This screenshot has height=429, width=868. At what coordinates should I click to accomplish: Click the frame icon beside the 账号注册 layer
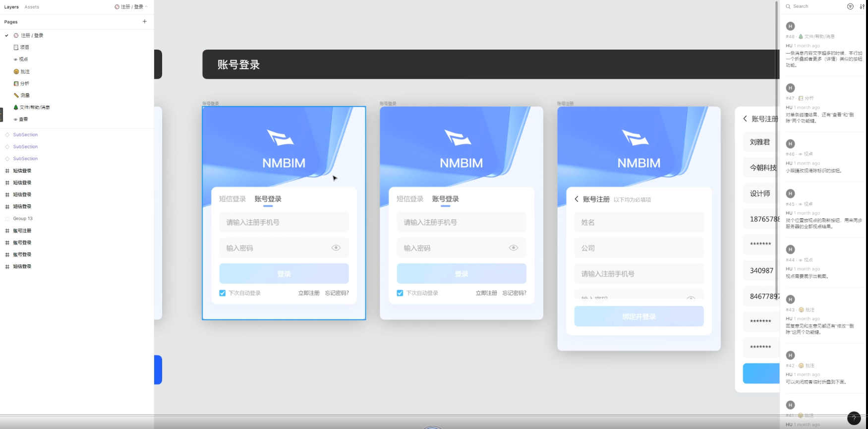(7, 231)
